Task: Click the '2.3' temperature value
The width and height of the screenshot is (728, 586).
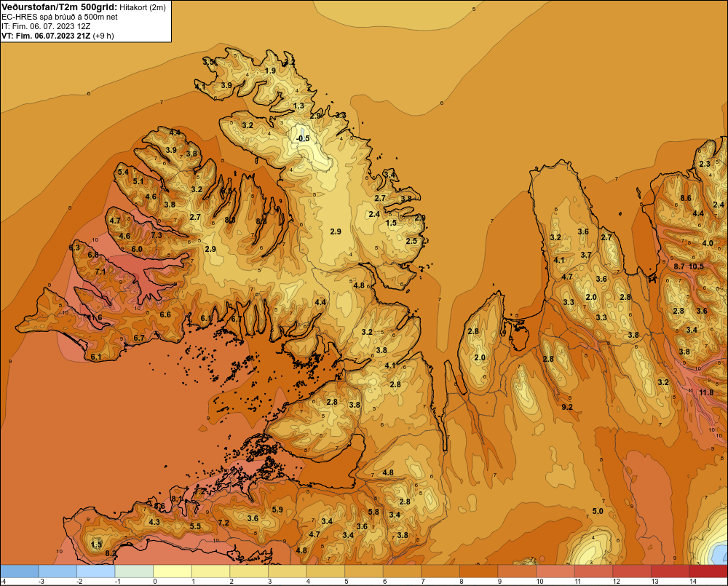Action: coord(705,164)
